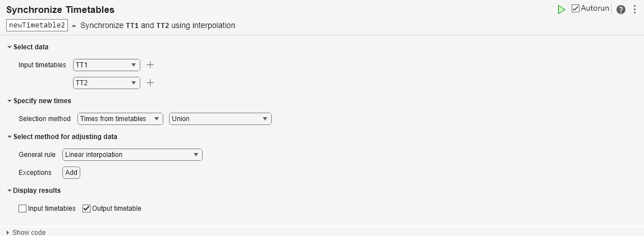644x236 pixels.
Task: Open the task help icon
Action: click(620, 10)
